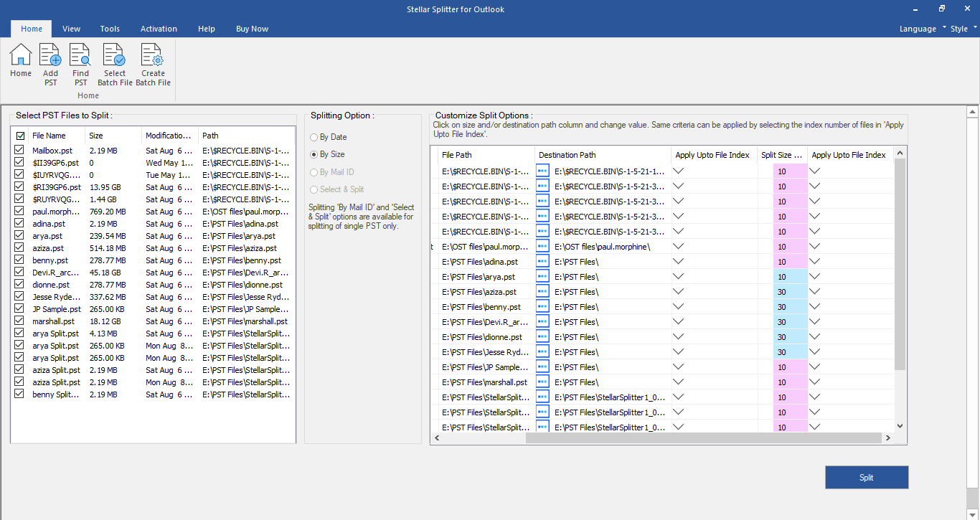Click the $RI39GP6.pst file's 13.95 GB size
This screenshot has width=980, height=520.
[105, 187]
